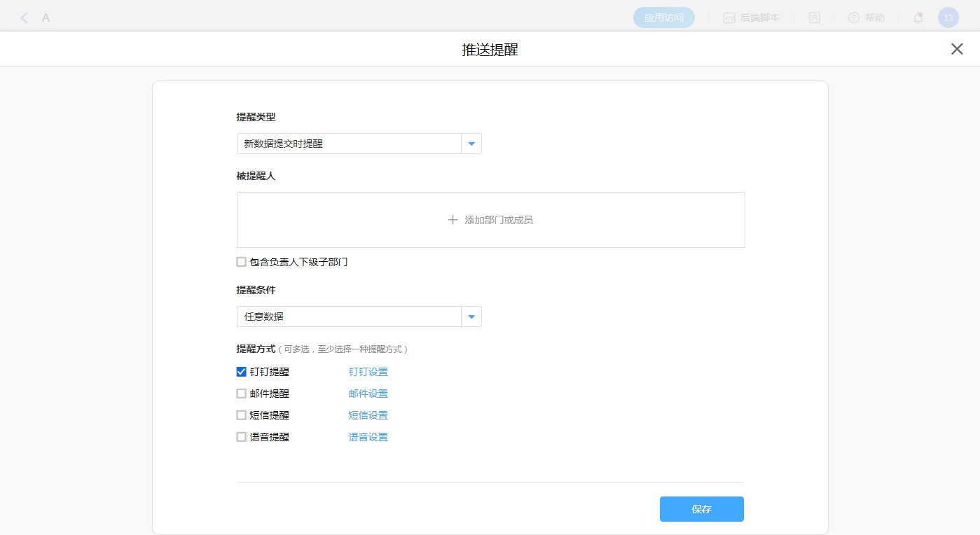Click the 后端脚本 code icon
The height and width of the screenshot is (535, 980).
[729, 18]
